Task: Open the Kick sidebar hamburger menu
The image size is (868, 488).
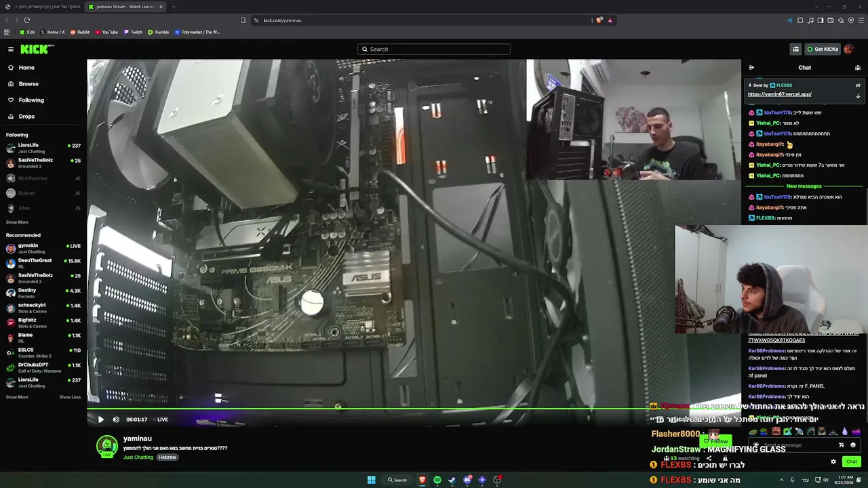Action: pyautogui.click(x=11, y=49)
